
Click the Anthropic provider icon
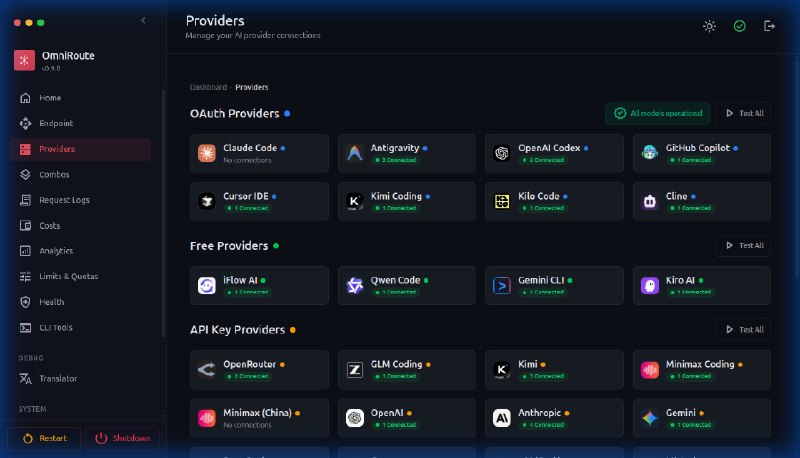point(502,418)
